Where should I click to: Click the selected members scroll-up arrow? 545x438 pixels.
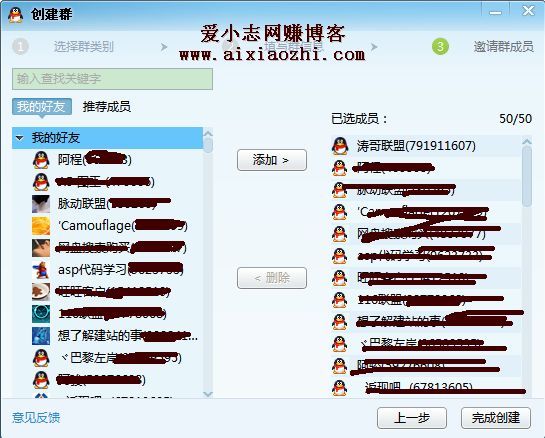coord(527,141)
